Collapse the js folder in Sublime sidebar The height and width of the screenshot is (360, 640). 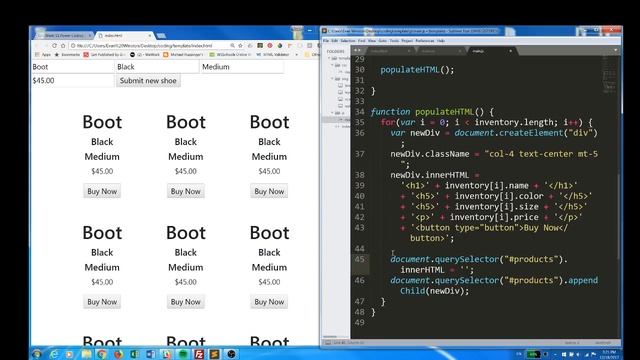pos(333,113)
